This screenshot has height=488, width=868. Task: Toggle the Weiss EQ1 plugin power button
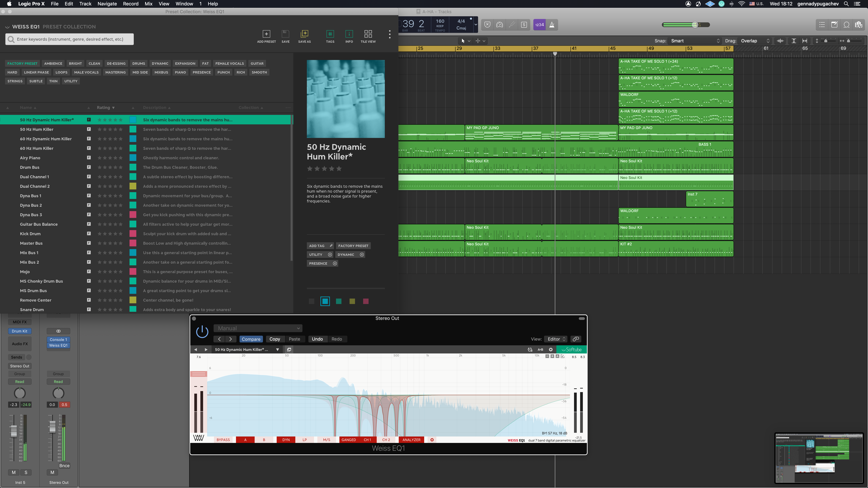(202, 331)
